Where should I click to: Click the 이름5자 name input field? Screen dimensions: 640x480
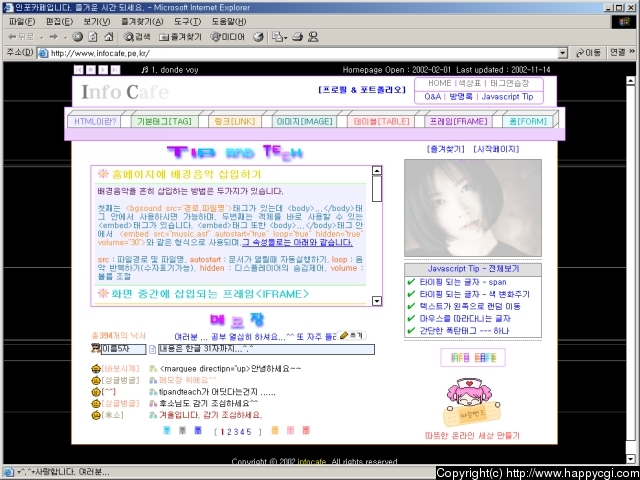pos(123,349)
